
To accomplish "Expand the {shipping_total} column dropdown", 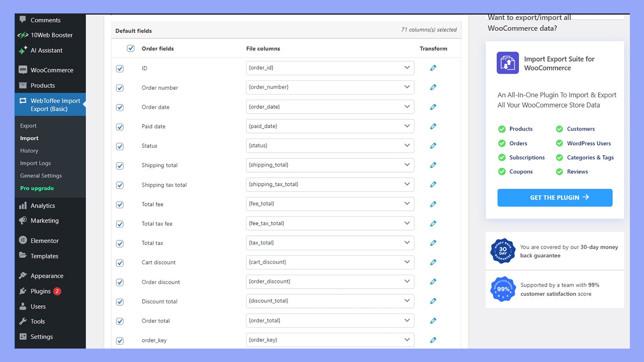I will (330, 165).
